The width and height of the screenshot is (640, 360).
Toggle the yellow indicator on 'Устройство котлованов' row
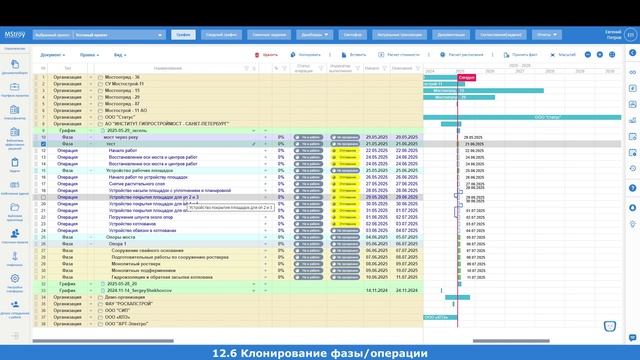click(345, 224)
